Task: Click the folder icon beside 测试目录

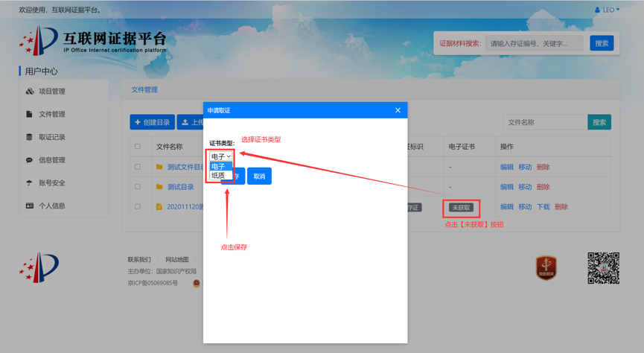Action: 159,187
